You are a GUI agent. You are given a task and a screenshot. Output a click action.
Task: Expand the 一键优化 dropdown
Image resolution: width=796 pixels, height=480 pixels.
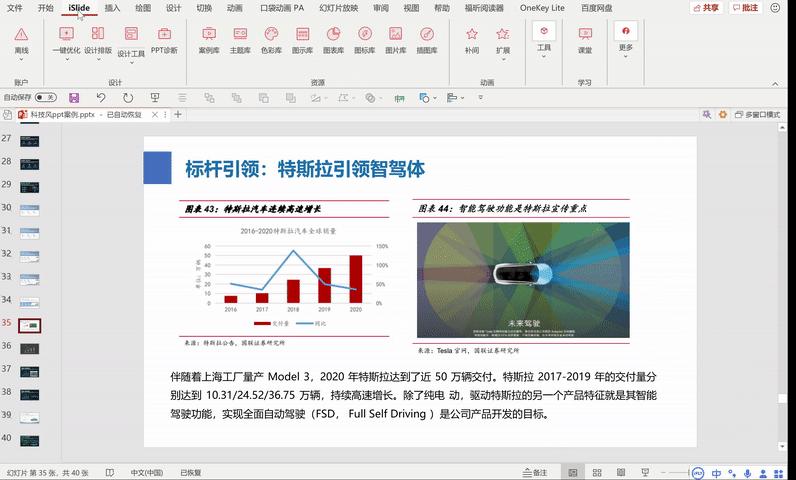coord(67,59)
